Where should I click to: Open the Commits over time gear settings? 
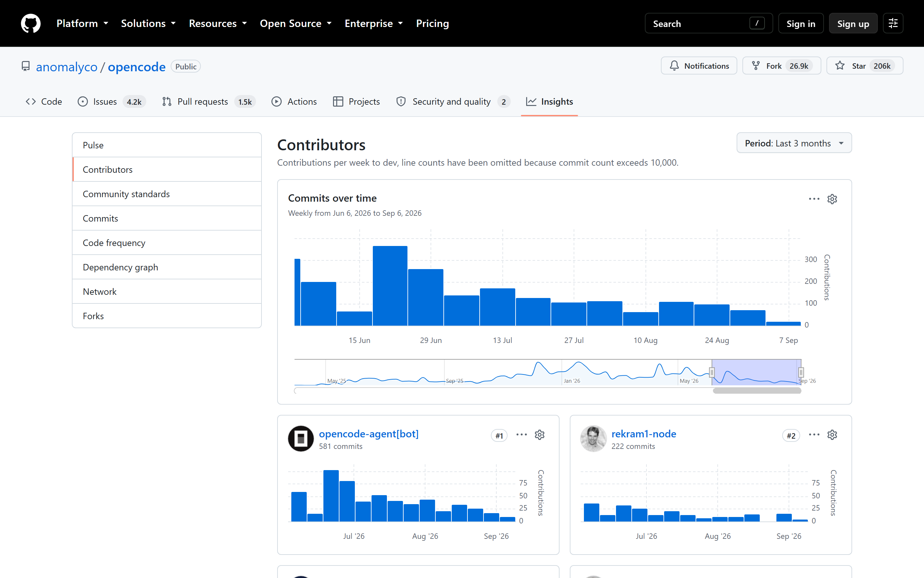pos(832,199)
